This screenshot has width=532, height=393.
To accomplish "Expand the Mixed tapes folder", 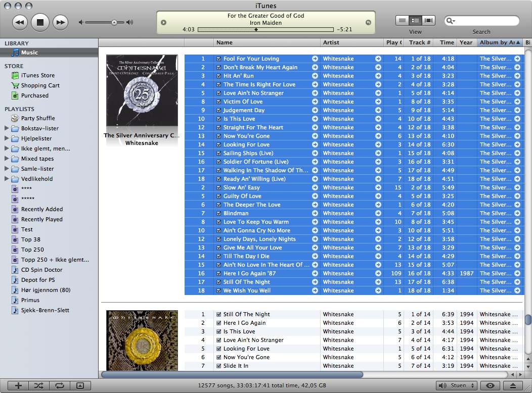I will tap(7, 159).
